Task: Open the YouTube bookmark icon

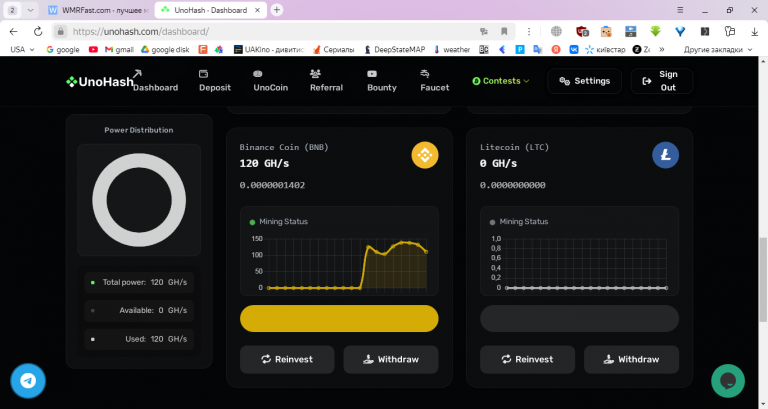Action: click(x=93, y=49)
